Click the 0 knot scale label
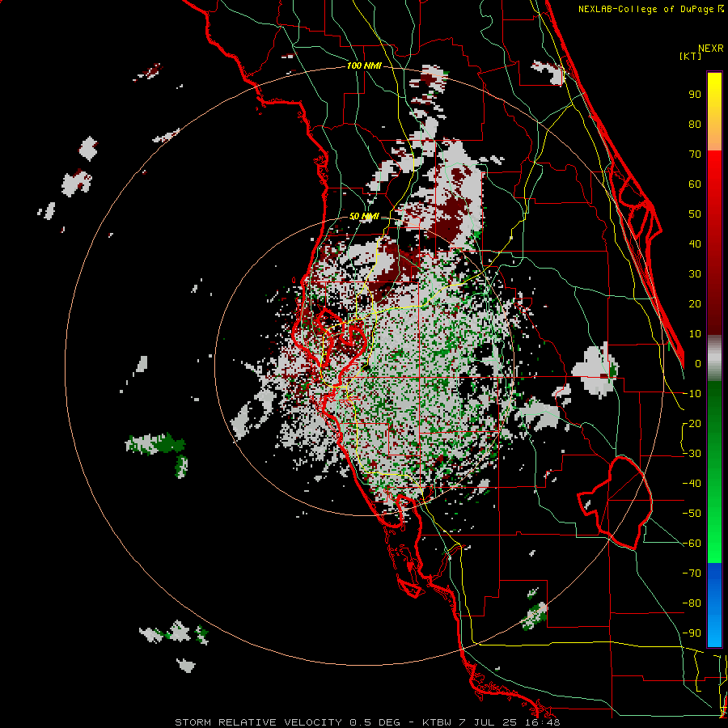 [x=698, y=363]
